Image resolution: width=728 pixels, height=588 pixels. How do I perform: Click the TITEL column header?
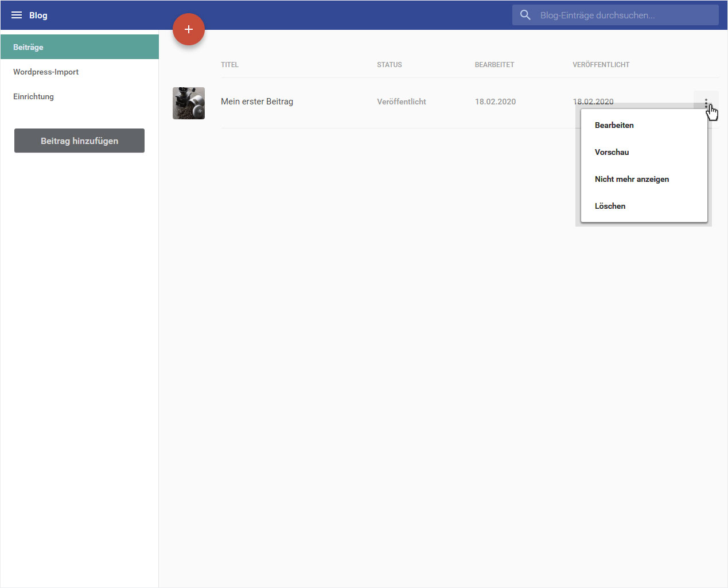tap(229, 65)
